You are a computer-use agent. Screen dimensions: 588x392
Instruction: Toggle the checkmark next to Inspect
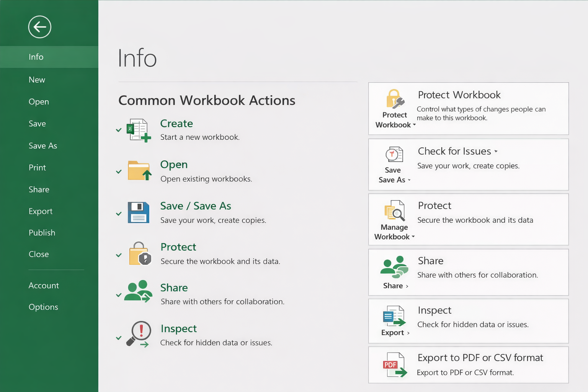point(119,335)
